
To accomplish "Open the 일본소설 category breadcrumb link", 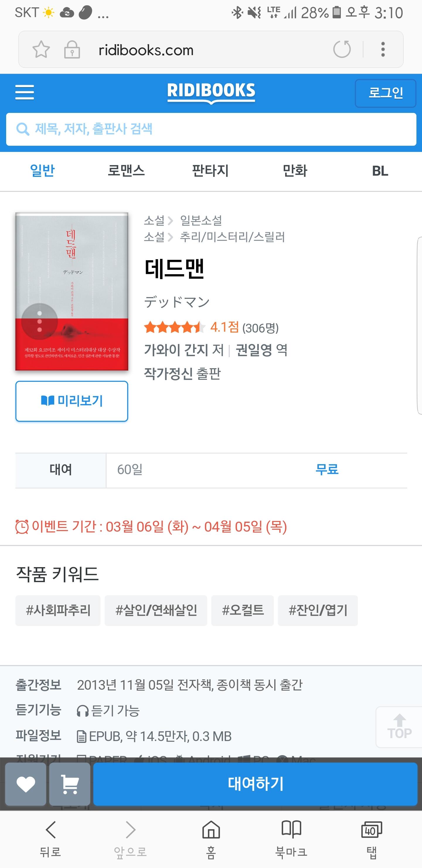I will coord(201,221).
